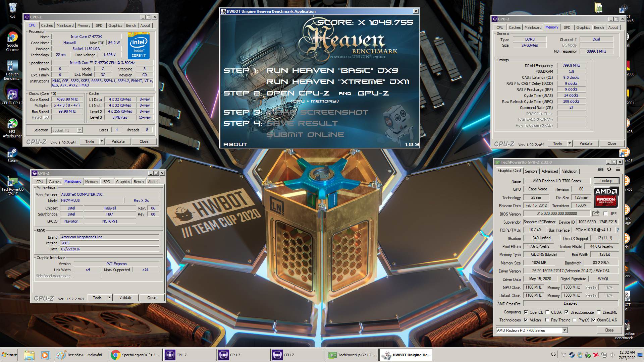Click RUN HEAVEN "BASIC" DX9
Screen dimensions: 644x362
click(x=332, y=71)
